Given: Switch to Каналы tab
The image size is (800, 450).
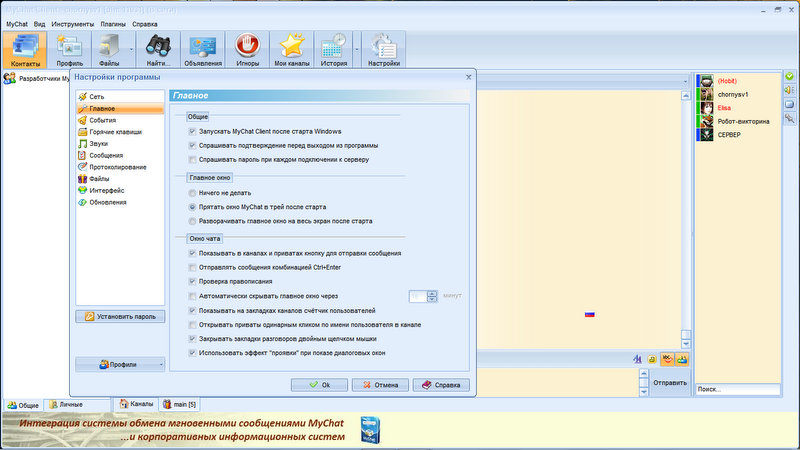Looking at the screenshot, I should [136, 404].
